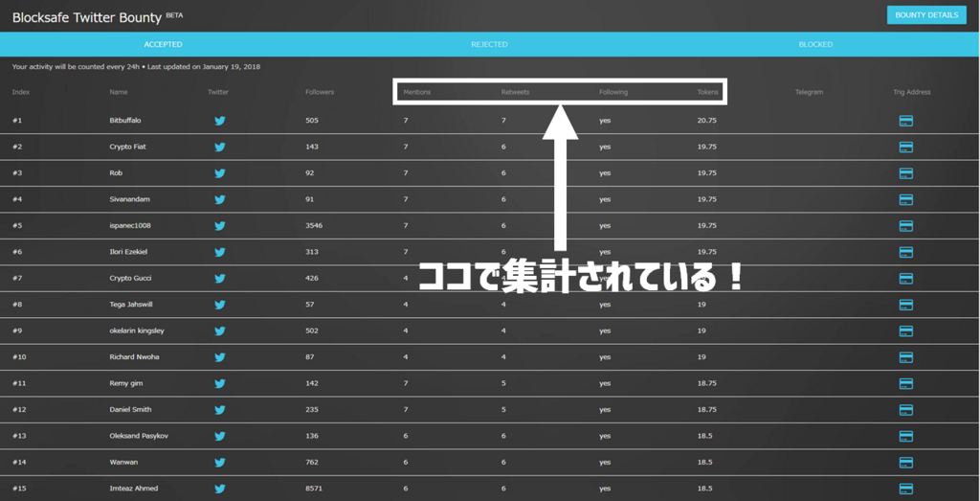The image size is (980, 501).
Task: Click follower count '3546'
Action: pos(314,225)
